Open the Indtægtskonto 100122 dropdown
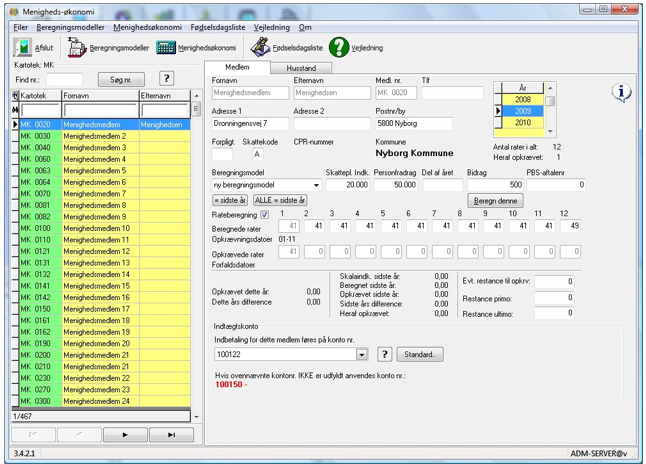Image resolution: width=646 pixels, height=464 pixels. (x=362, y=354)
